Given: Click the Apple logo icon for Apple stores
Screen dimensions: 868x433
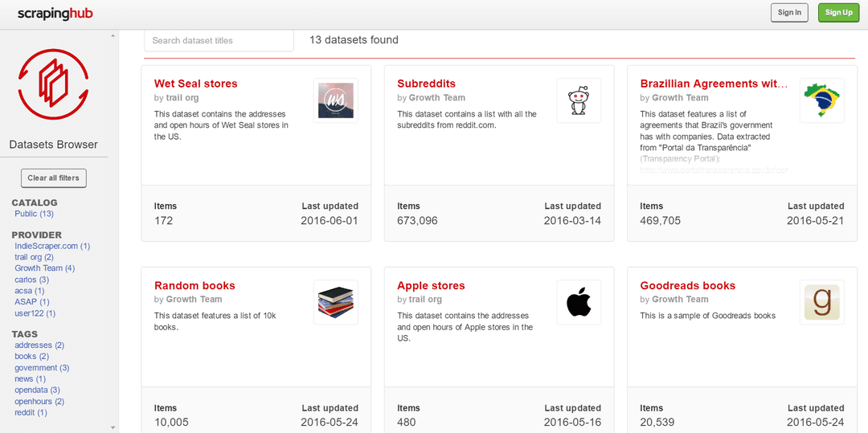Looking at the screenshot, I should pos(579,302).
